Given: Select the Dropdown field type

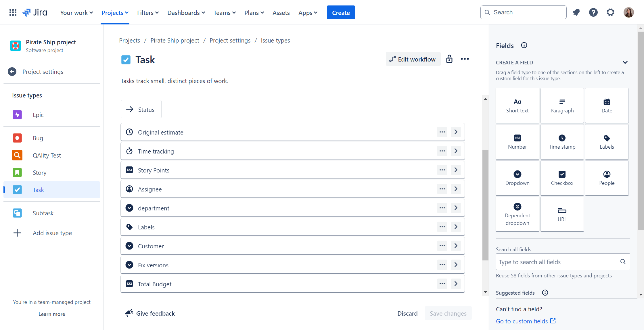Looking at the screenshot, I should [x=517, y=178].
